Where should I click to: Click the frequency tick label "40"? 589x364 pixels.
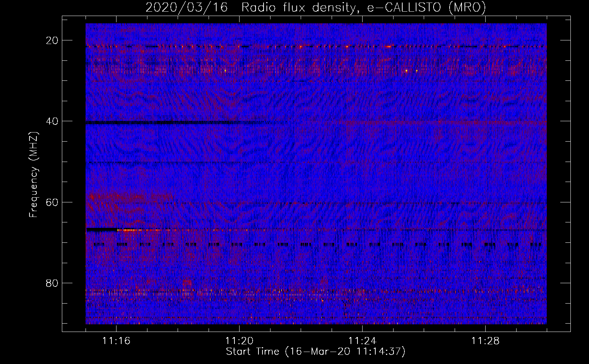(52, 121)
